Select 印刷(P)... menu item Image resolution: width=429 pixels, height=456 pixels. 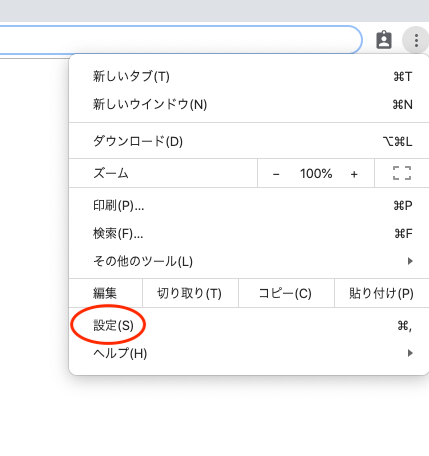pyautogui.click(x=249, y=206)
